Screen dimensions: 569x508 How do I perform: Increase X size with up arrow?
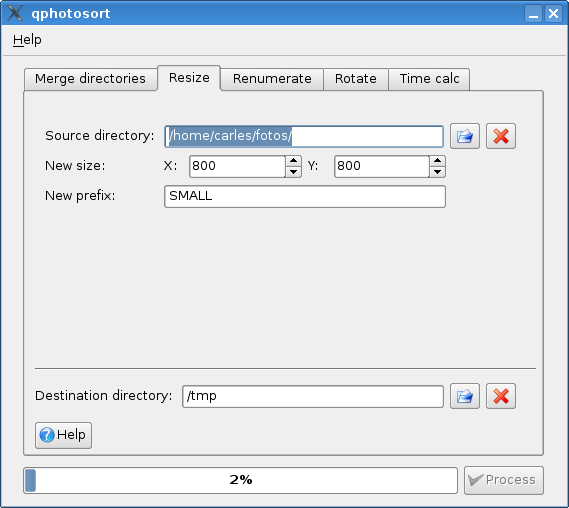[293, 161]
